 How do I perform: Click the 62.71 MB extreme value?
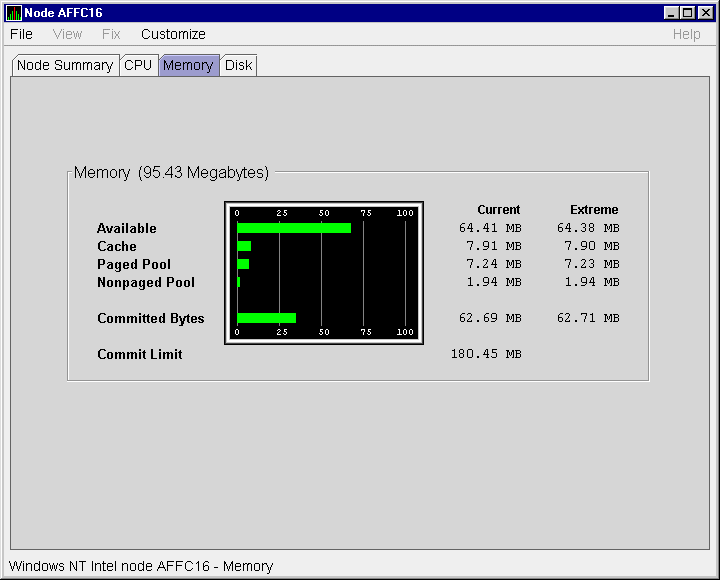click(x=588, y=318)
